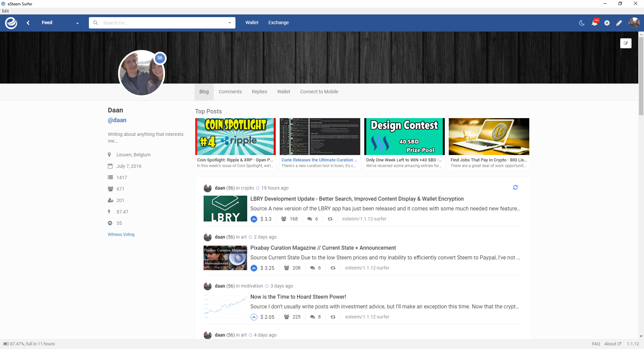
Task: Click the scrollbar down arrow
Action: point(641,336)
